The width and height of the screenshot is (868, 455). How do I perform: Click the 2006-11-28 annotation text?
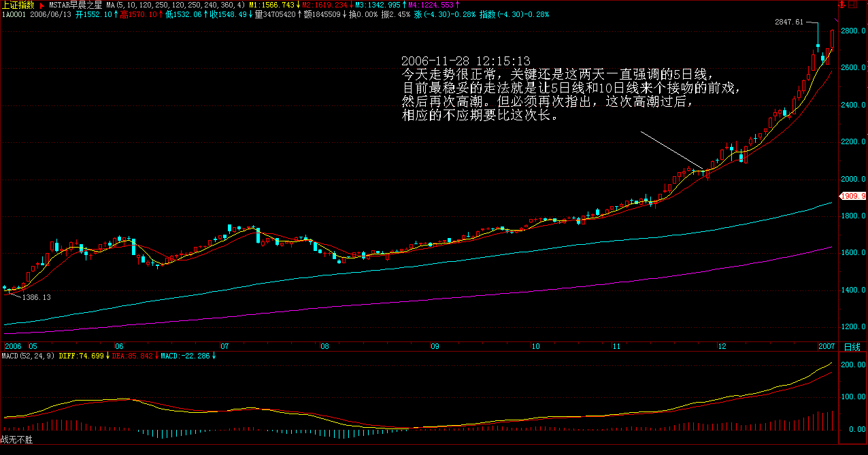465,61
